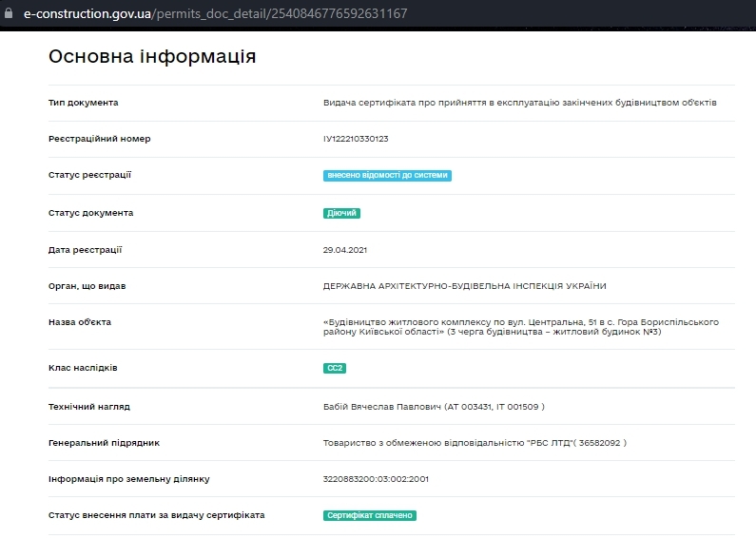Click the lock icon in address bar
Screen dimensions: 756x538
(x=9, y=13)
